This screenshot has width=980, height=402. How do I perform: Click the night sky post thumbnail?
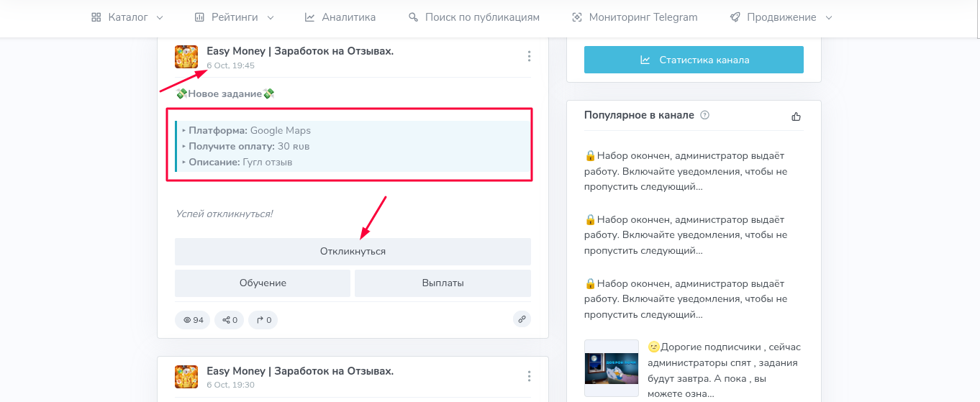(x=611, y=368)
